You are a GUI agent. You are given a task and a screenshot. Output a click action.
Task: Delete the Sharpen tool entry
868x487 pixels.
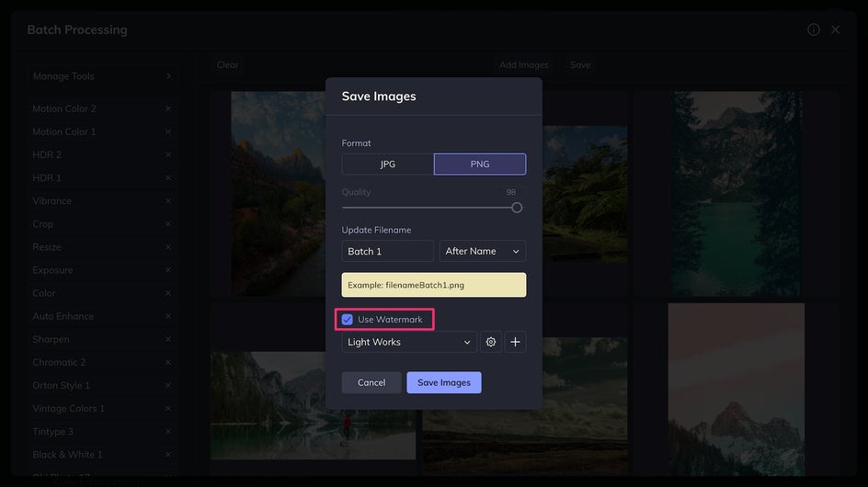tap(167, 339)
